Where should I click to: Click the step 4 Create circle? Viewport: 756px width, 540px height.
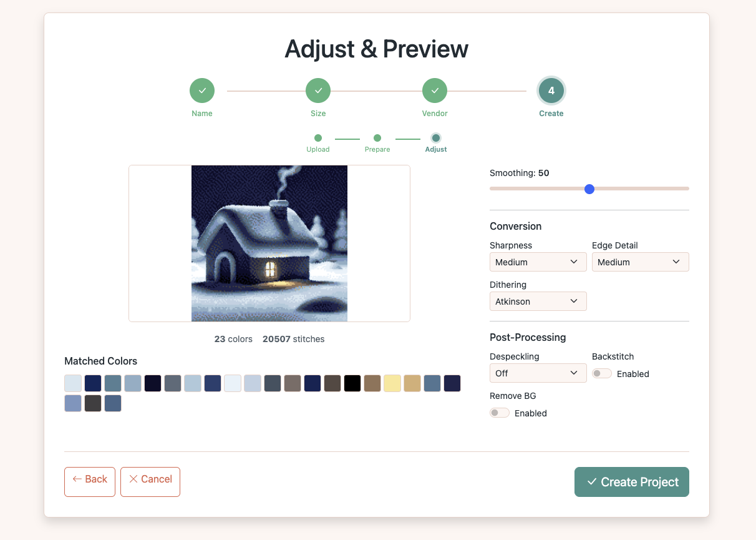pyautogui.click(x=551, y=91)
